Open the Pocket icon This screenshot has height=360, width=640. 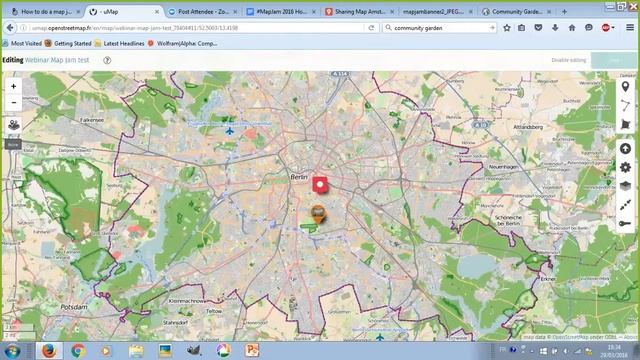click(538, 28)
